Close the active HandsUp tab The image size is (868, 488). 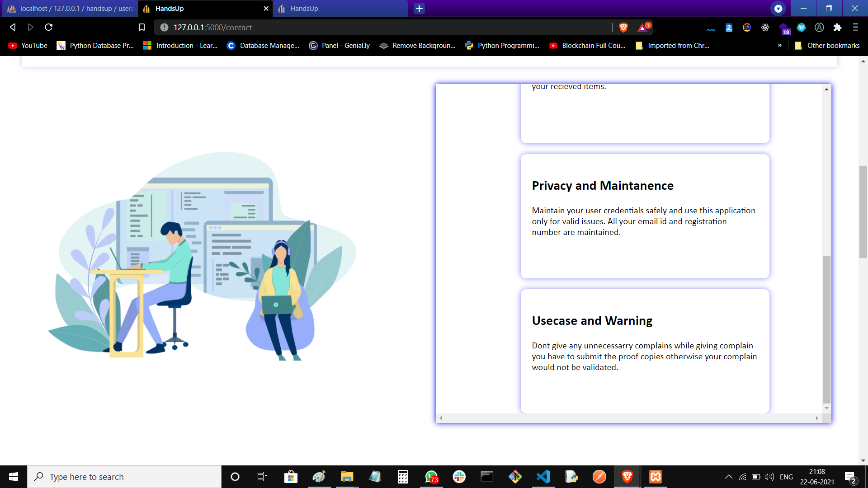point(266,9)
